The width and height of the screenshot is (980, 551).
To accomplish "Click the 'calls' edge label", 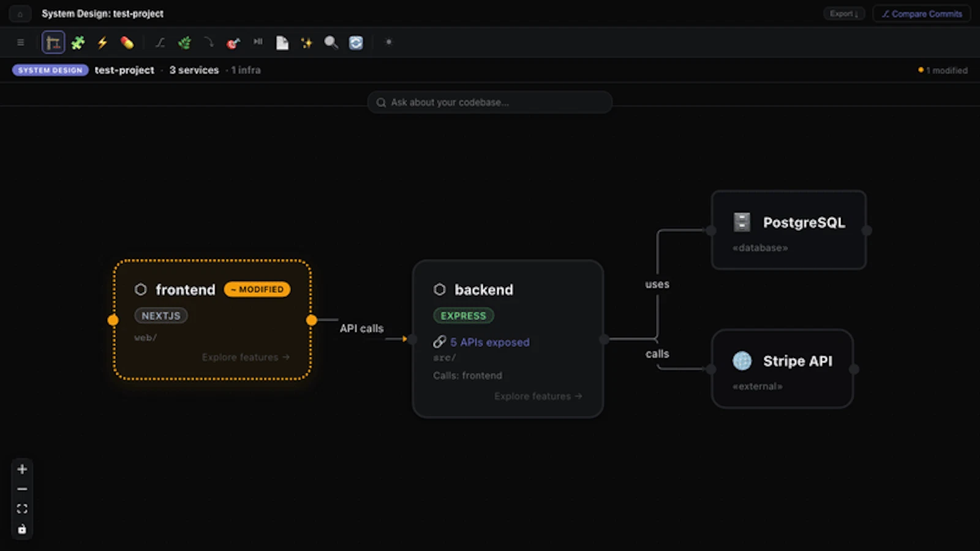I will 657,354.
